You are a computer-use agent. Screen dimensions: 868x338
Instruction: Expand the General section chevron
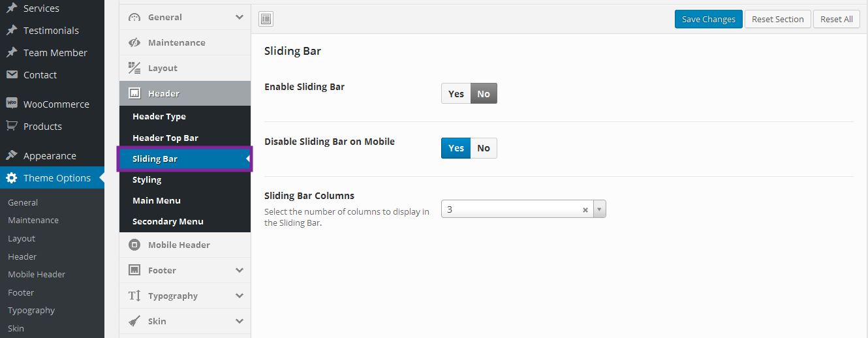click(x=240, y=17)
